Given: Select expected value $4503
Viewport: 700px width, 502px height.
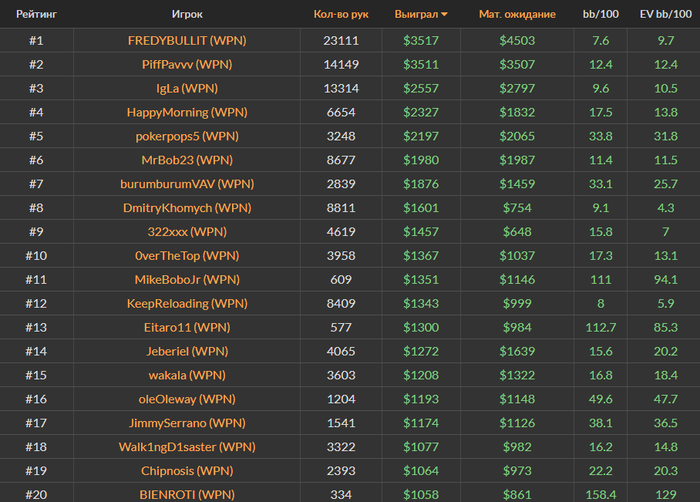Looking at the screenshot, I should pyautogui.click(x=517, y=41).
